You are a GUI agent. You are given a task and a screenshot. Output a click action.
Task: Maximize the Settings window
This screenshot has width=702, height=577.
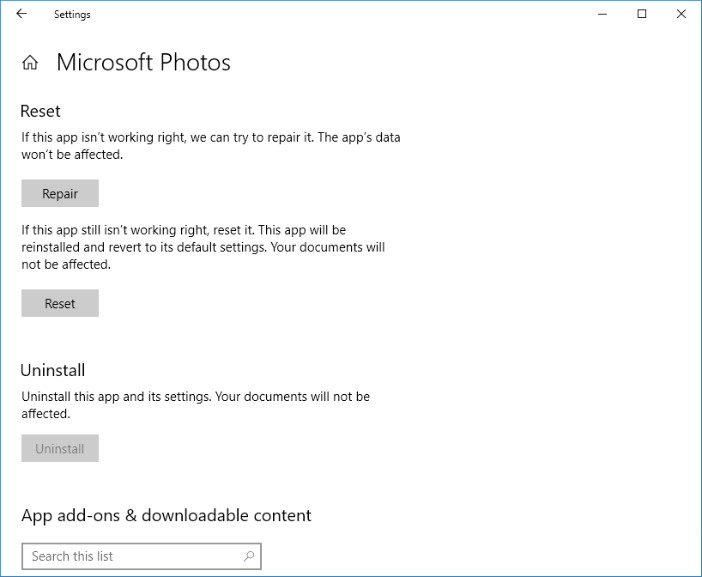pos(642,14)
